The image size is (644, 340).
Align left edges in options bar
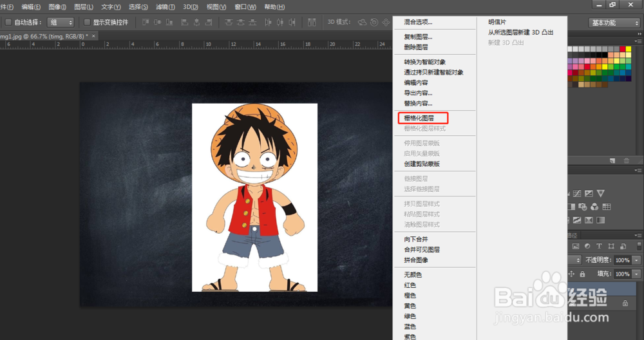tap(185, 22)
